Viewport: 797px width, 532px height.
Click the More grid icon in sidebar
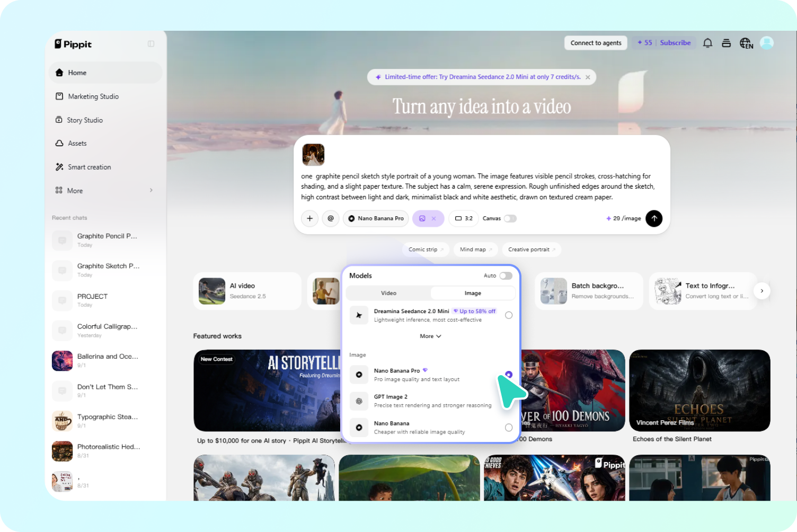59,190
